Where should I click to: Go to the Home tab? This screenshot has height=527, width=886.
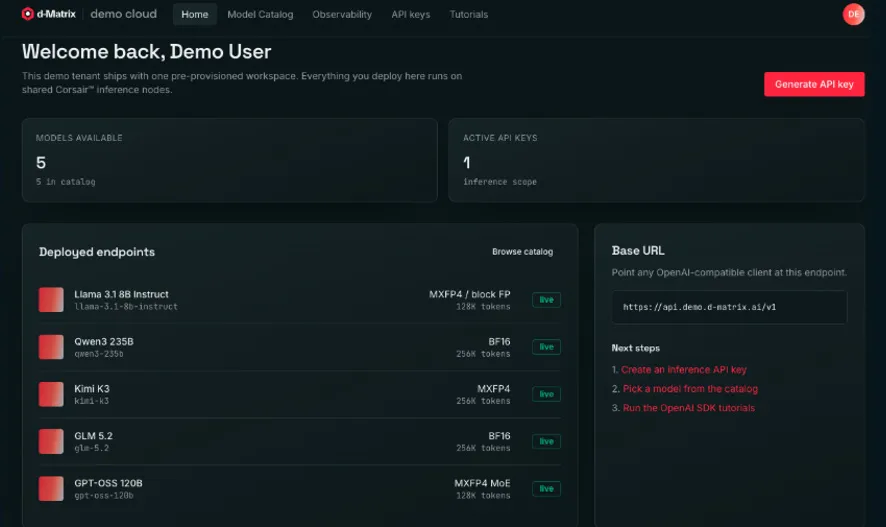195,15
